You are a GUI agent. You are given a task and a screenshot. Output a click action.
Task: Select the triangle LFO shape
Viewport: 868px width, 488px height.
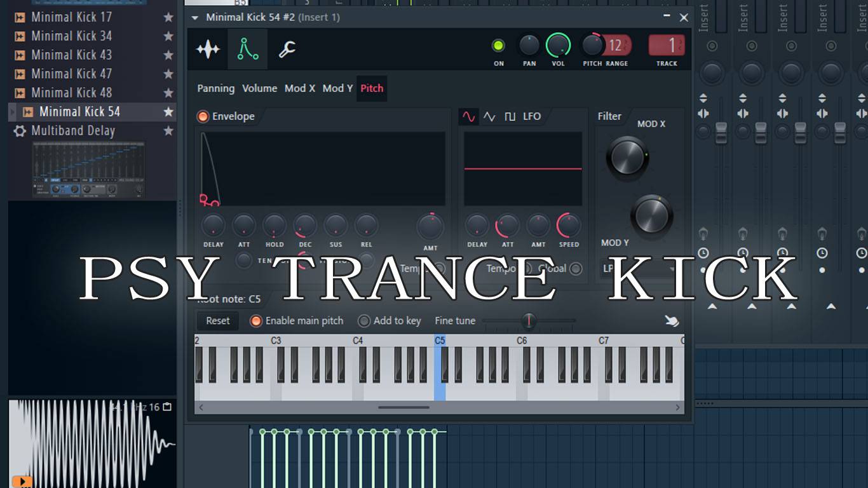pos(489,116)
